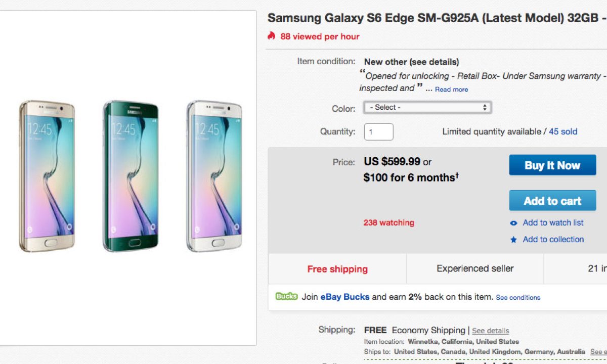Expand description with Read more
Viewport: 607px width, 364px height.
click(451, 89)
